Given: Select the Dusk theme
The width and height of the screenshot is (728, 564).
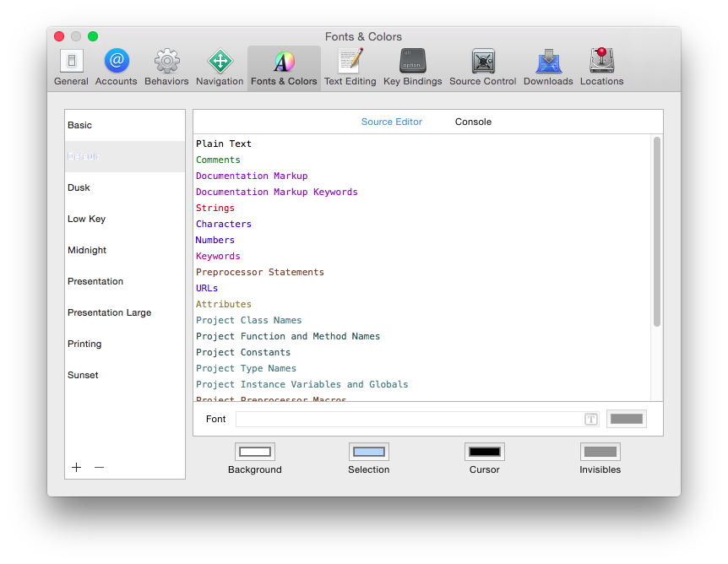Looking at the screenshot, I should 125,187.
